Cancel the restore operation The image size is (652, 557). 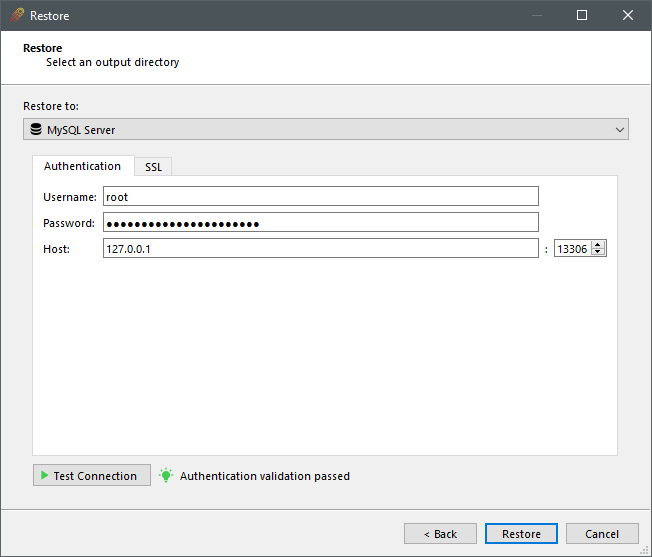coord(602,534)
